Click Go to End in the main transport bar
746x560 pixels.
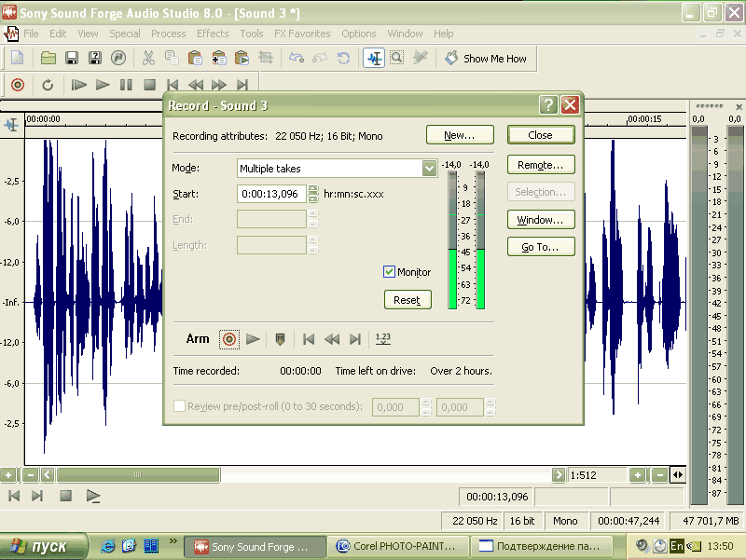coord(242,85)
